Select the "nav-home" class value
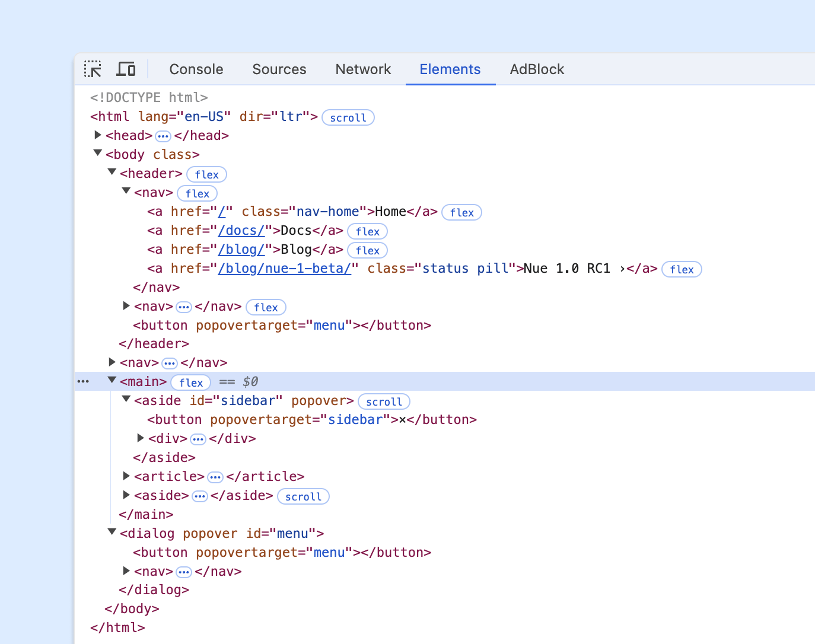Screen dimensions: 815x644 click(x=327, y=212)
